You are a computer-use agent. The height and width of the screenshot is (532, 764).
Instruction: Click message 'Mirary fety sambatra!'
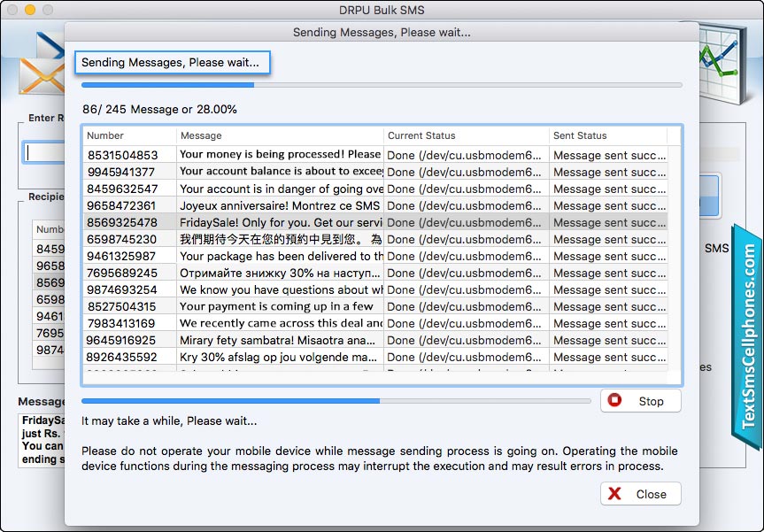point(277,340)
